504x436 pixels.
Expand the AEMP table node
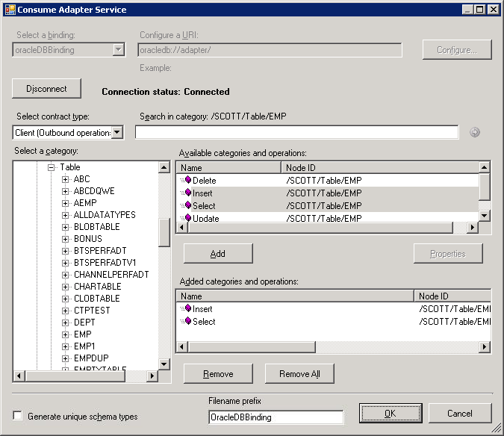[x=65, y=203]
